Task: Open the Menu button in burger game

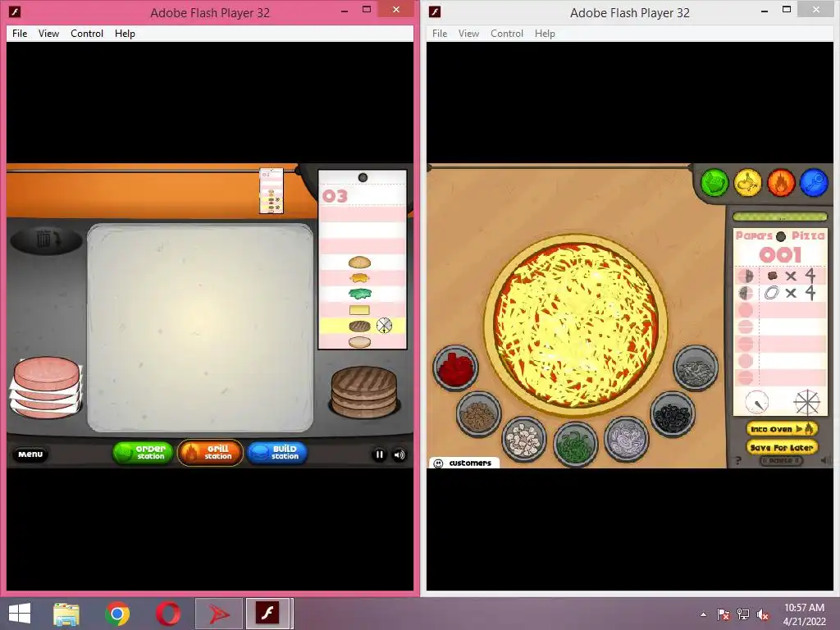Action: click(x=30, y=454)
